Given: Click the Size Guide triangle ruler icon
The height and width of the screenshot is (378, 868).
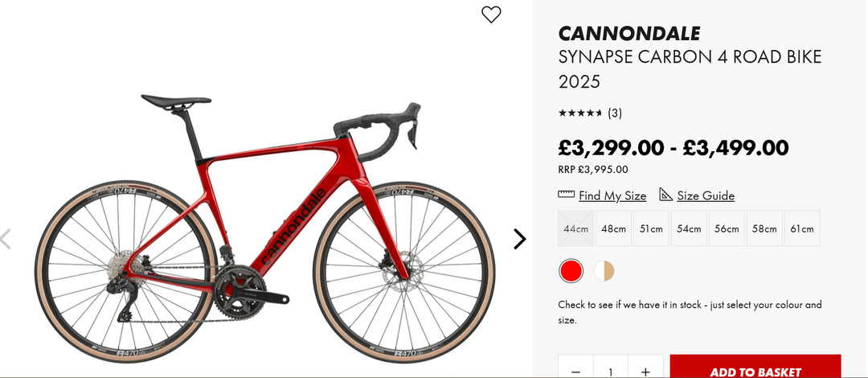Looking at the screenshot, I should pos(665,195).
